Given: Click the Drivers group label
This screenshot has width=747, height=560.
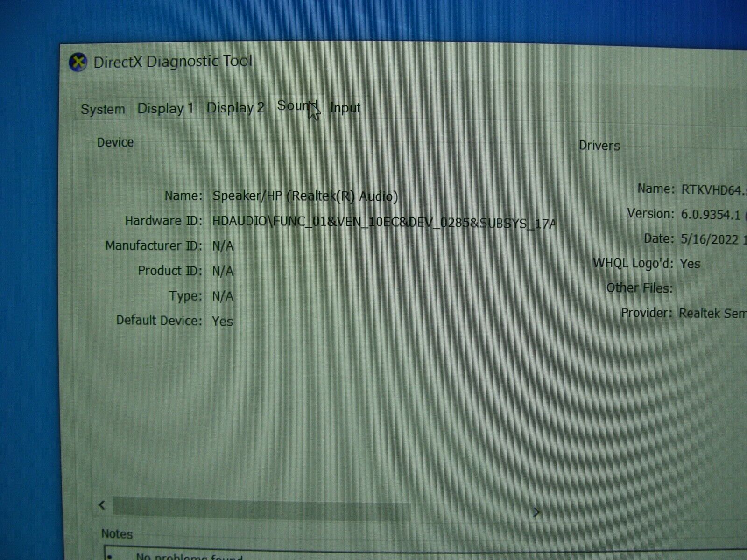Looking at the screenshot, I should (x=599, y=146).
